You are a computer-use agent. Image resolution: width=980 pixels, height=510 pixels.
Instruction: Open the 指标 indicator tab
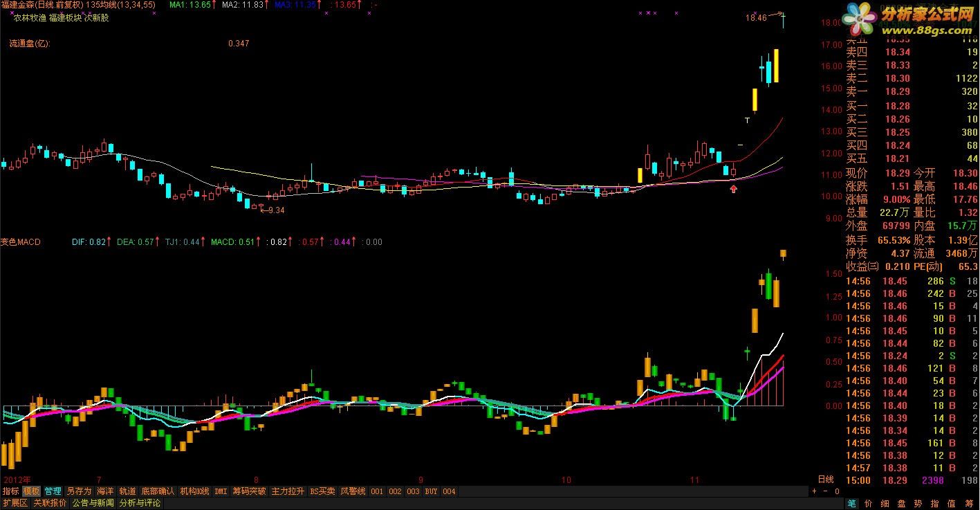point(10,491)
